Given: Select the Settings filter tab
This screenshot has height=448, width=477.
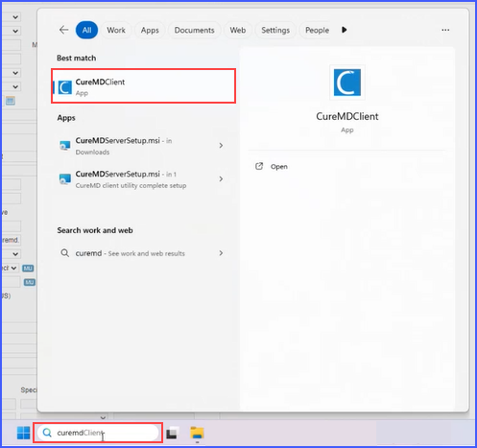Looking at the screenshot, I should coord(275,30).
